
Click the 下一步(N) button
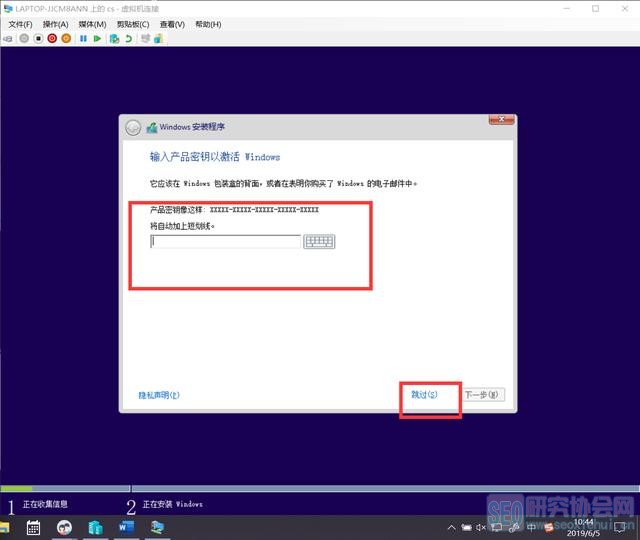482,395
